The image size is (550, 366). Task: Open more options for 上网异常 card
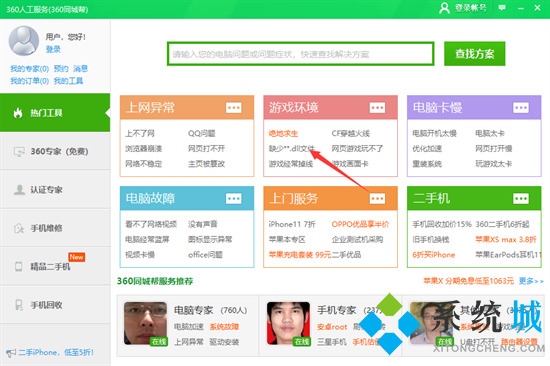tap(234, 107)
